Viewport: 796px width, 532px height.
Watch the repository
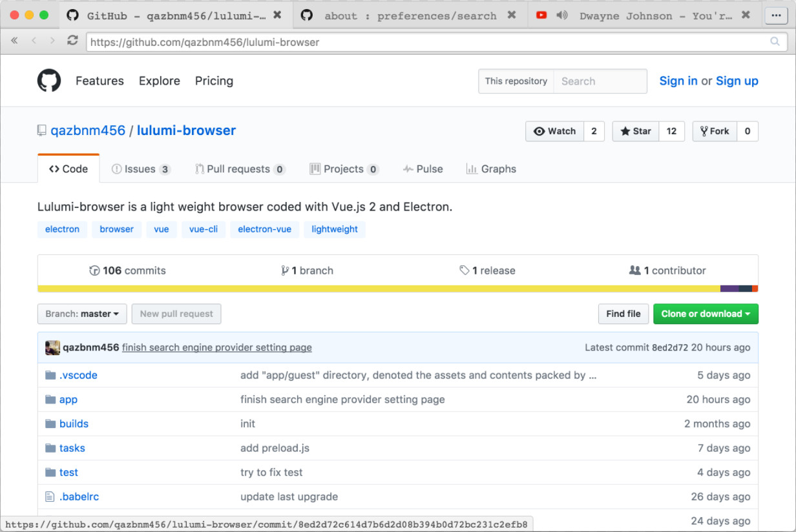coord(554,131)
